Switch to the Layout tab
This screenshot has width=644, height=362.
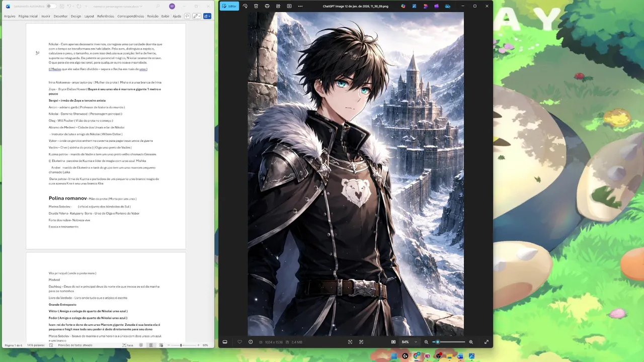[x=89, y=16]
